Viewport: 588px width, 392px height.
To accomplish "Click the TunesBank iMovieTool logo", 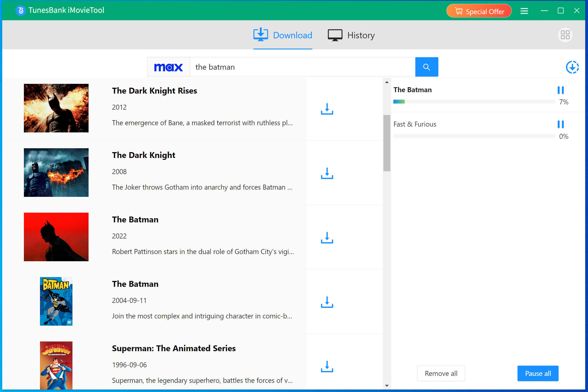I will point(21,11).
